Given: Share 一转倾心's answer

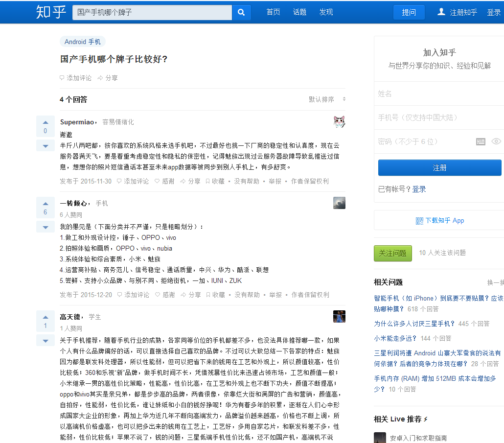Looking at the screenshot, I should tap(191, 295).
